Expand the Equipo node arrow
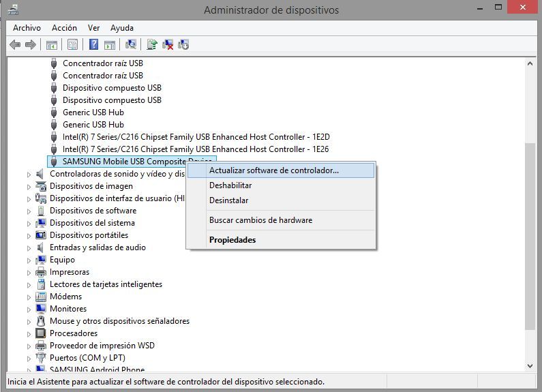 [29, 260]
